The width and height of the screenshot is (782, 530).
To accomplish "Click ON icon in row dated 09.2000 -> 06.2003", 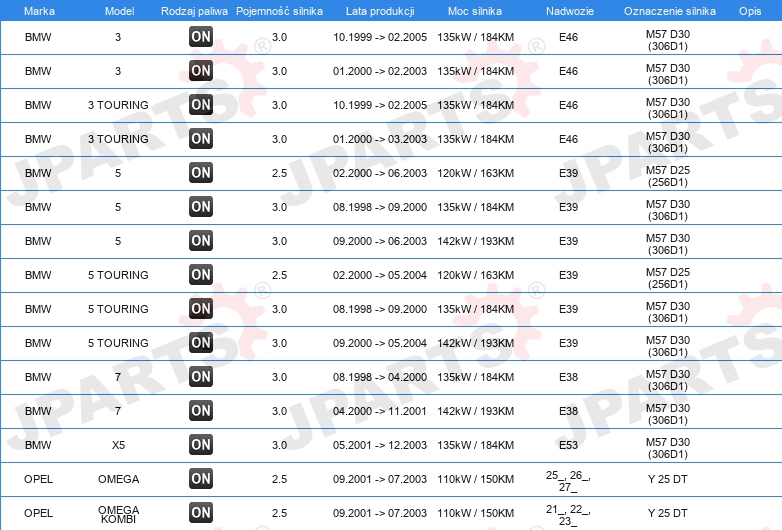I will [x=201, y=240].
